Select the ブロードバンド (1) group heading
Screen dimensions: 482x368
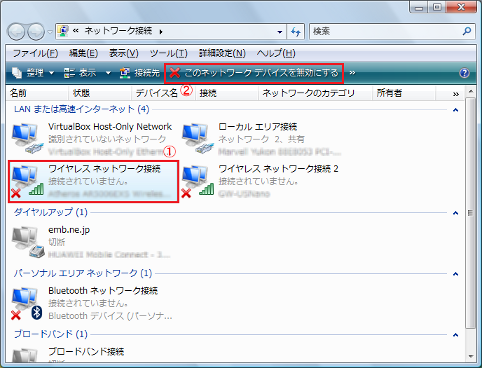(x=51, y=334)
